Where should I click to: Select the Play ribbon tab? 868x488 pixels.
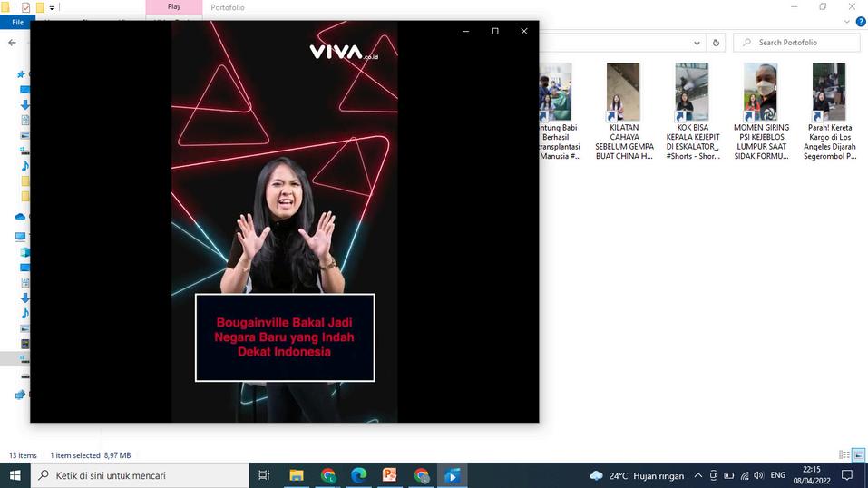point(174,6)
